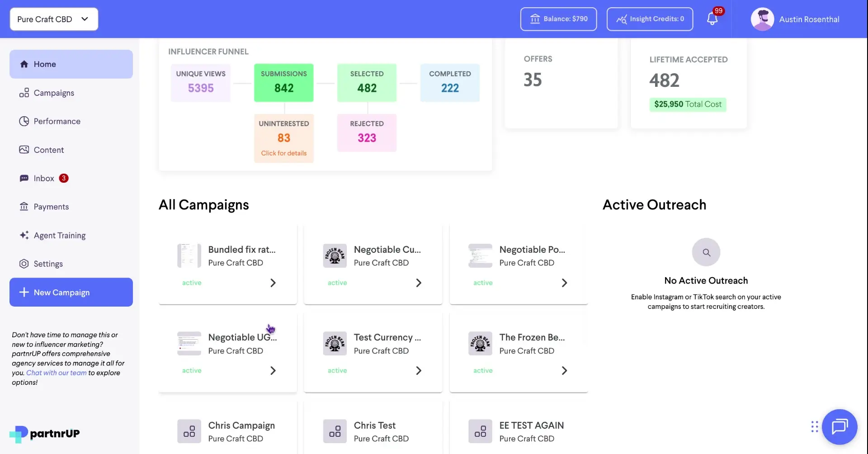Click the Chat with our team link
Screen dimensions: 868x454
tap(56, 373)
